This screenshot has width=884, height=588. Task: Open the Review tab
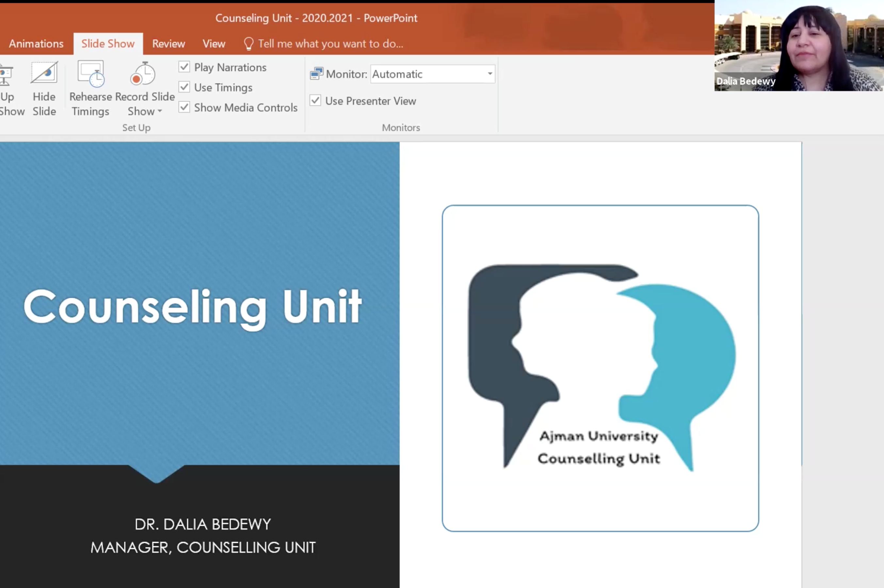click(x=169, y=43)
